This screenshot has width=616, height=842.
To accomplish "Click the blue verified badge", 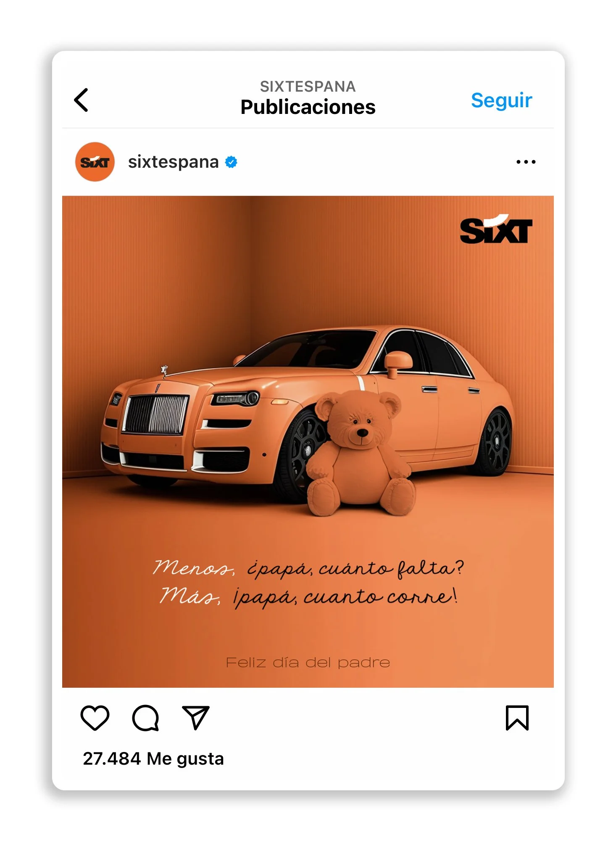I will pyautogui.click(x=231, y=162).
